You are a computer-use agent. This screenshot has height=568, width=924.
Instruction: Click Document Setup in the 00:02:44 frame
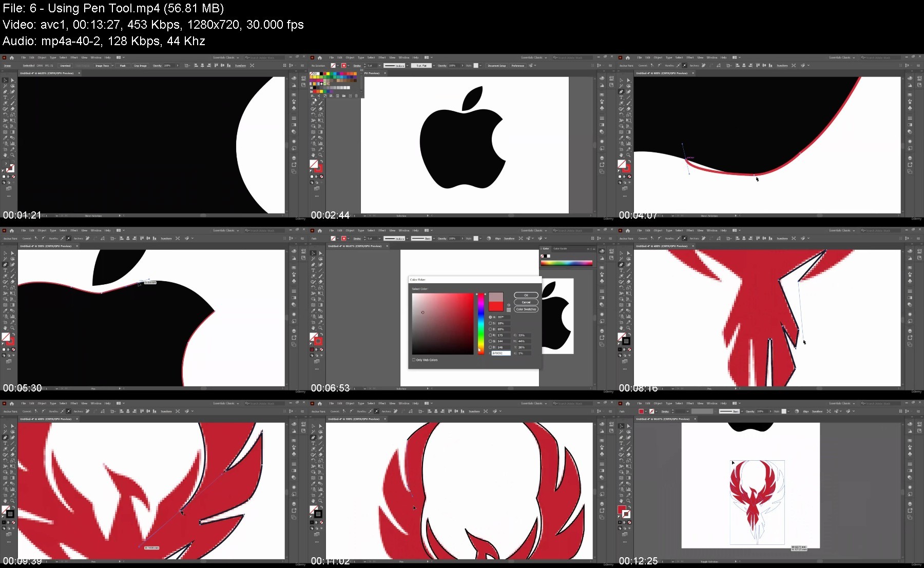[x=496, y=66]
